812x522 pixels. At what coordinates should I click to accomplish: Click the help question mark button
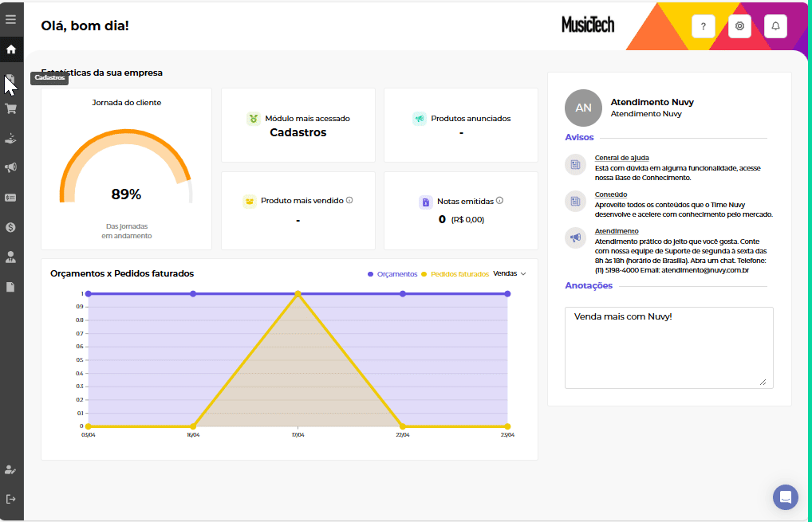pyautogui.click(x=703, y=26)
